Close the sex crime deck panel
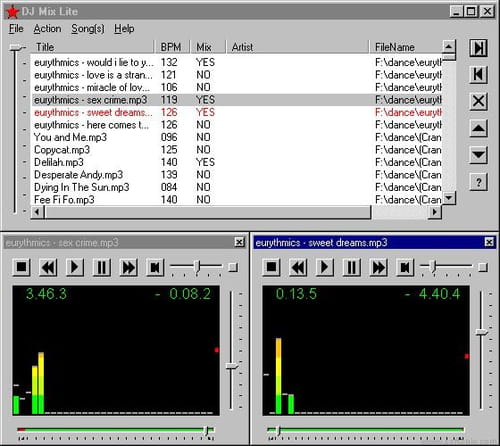 [x=239, y=242]
